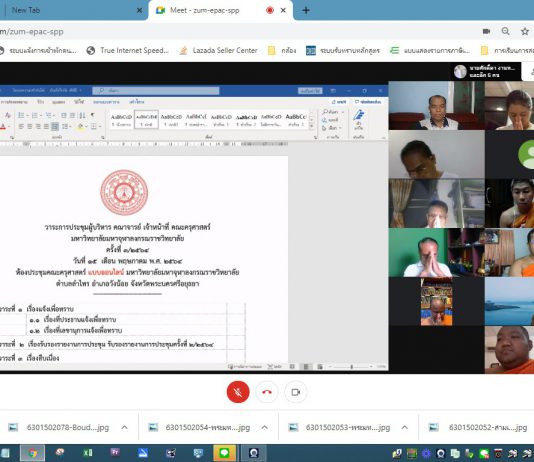Toggle show paragraph marks pilcrow in Word

point(92,115)
